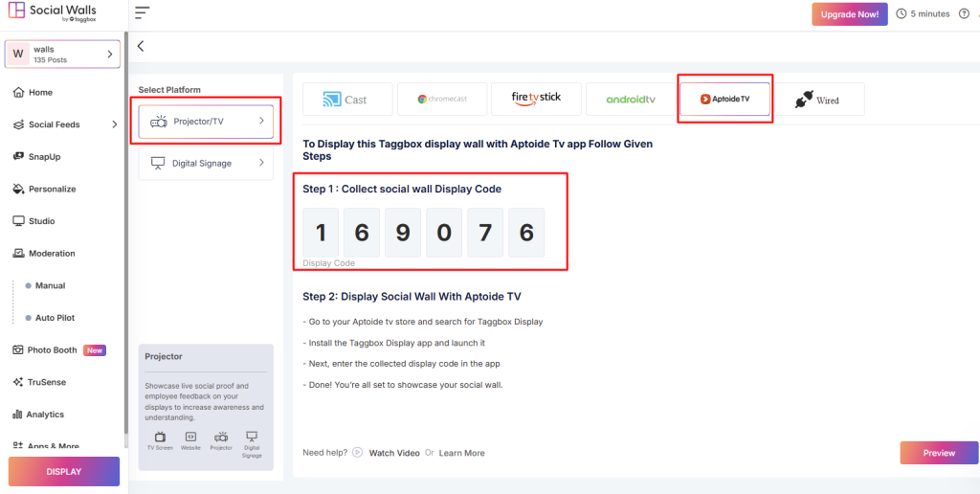Image resolution: width=980 pixels, height=494 pixels.
Task: Click the clock icon beside 5 minutes
Action: [x=902, y=13]
